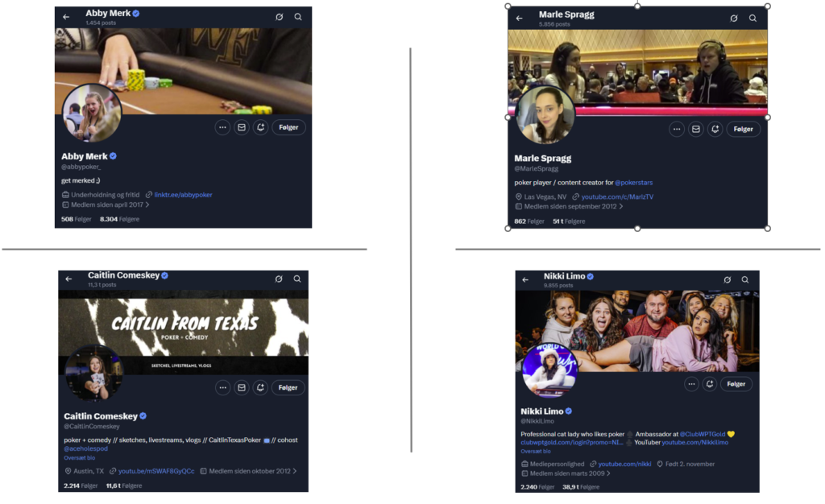Viewport: 825px width, 504px height.
Task: Click Oversæt bio under Caitlin Comeskey's bio
Action: point(80,457)
